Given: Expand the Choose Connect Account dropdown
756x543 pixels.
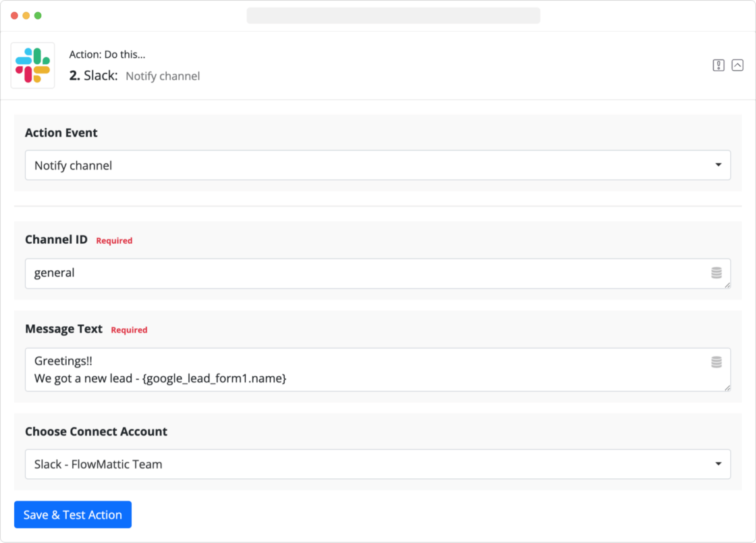Looking at the screenshot, I should pyautogui.click(x=378, y=464).
